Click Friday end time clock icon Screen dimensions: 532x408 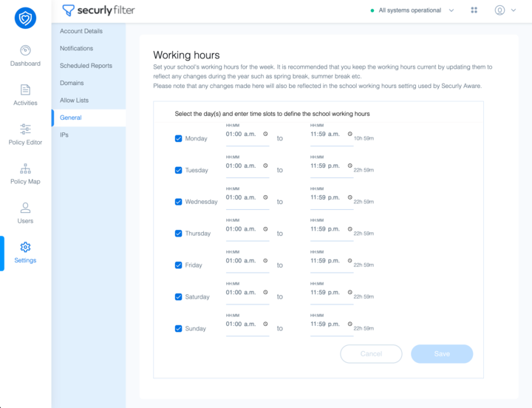[349, 261]
